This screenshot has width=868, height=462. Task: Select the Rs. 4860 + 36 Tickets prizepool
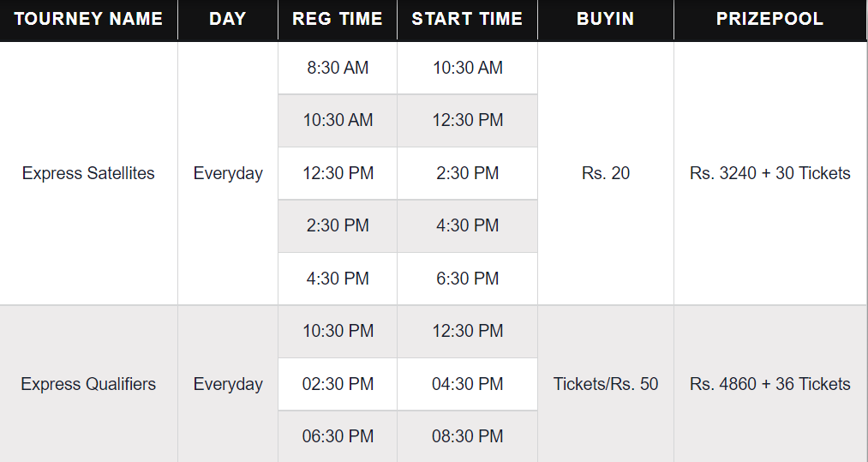point(770,384)
